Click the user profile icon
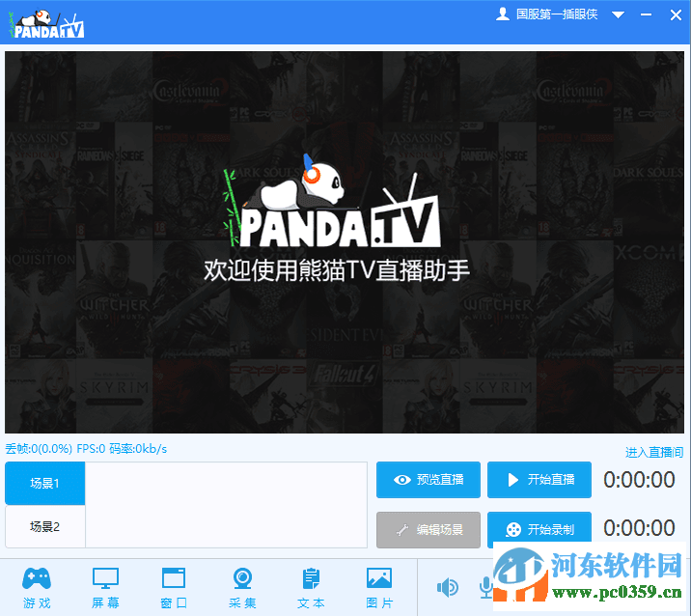Screen dimensions: 691x616 [503, 14]
